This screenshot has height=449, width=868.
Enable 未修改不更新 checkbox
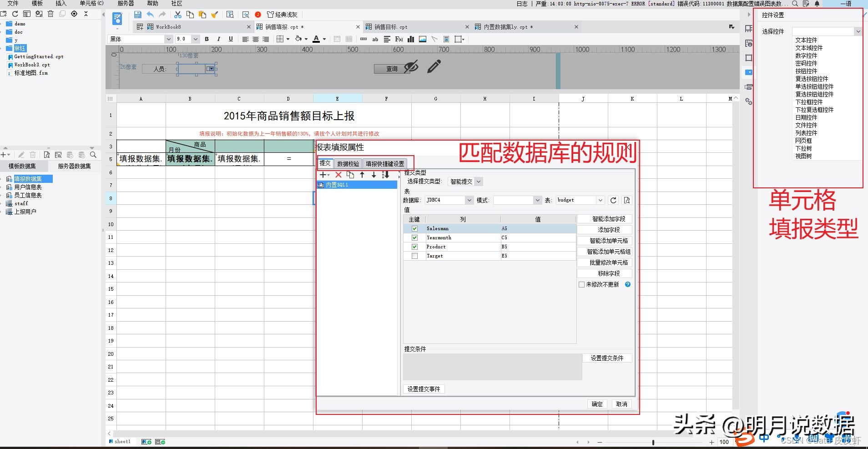click(x=581, y=284)
